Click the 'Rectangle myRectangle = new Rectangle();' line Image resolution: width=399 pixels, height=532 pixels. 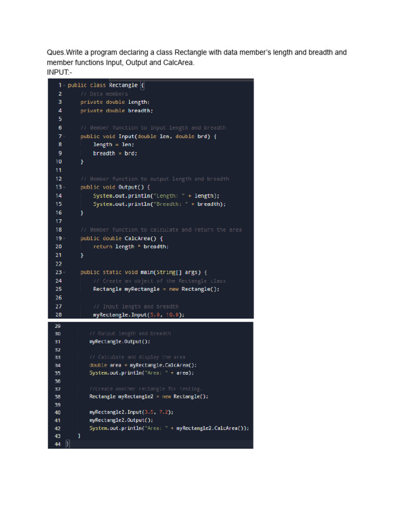[x=156, y=289]
